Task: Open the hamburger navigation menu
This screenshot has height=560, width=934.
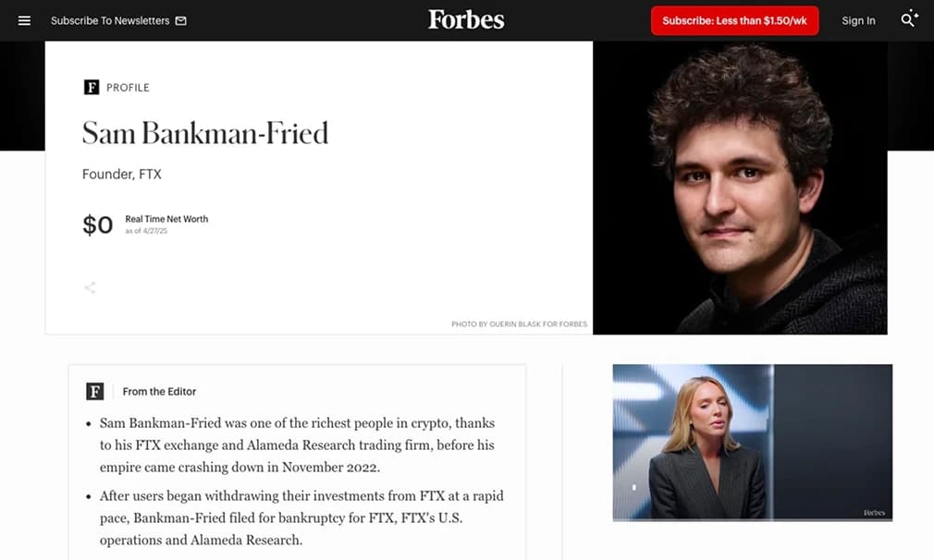Action: point(24,19)
